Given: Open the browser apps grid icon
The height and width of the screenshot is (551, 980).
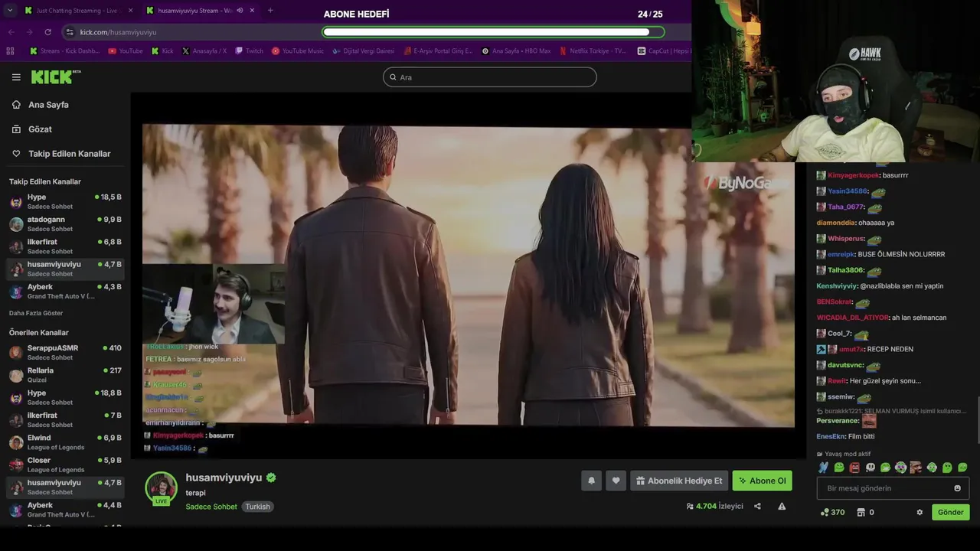Looking at the screenshot, I should point(10,51).
